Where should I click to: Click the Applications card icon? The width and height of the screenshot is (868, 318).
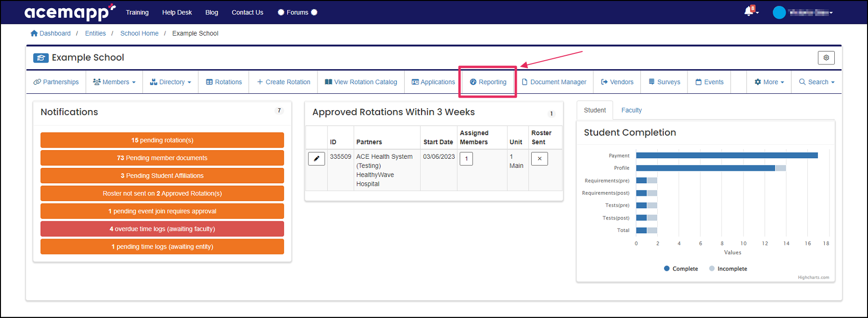tap(415, 82)
